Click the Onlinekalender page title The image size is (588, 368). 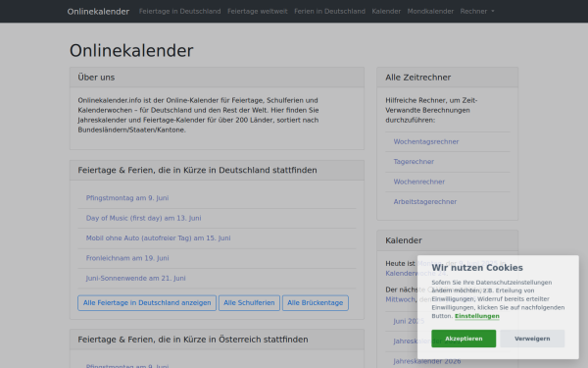coord(131,51)
